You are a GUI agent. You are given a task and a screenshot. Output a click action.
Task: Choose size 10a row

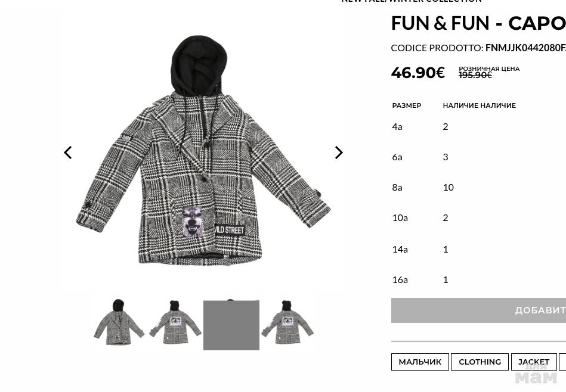pyautogui.click(x=479, y=218)
